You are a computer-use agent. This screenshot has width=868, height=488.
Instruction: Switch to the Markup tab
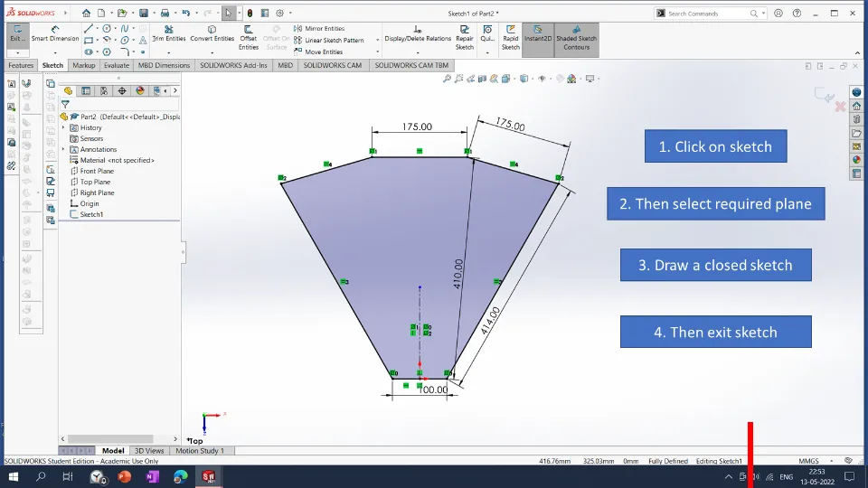(83, 65)
